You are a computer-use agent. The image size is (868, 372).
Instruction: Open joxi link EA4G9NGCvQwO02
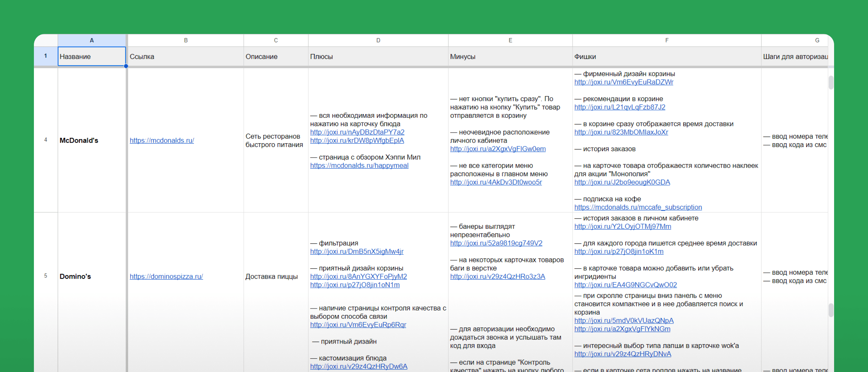625,285
